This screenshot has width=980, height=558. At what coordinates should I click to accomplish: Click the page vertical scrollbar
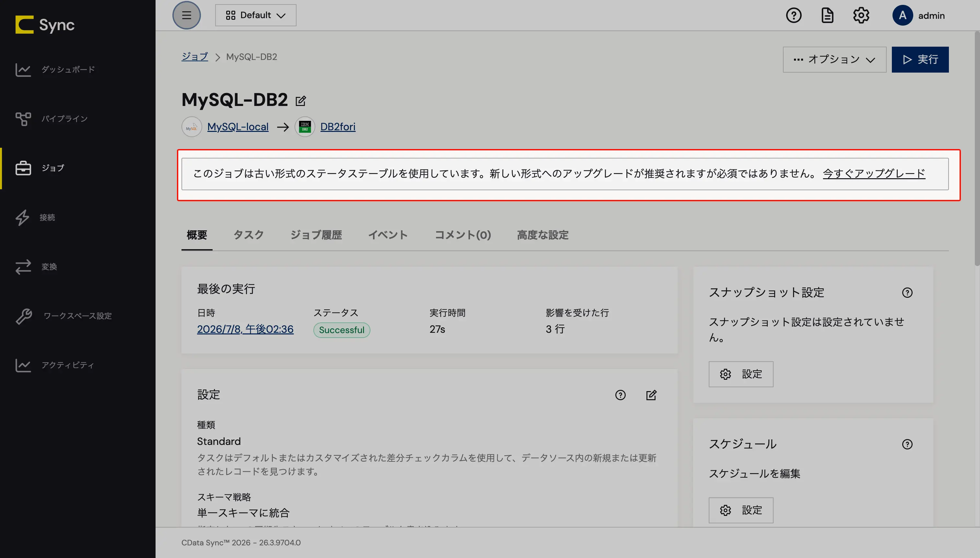pos(977,149)
